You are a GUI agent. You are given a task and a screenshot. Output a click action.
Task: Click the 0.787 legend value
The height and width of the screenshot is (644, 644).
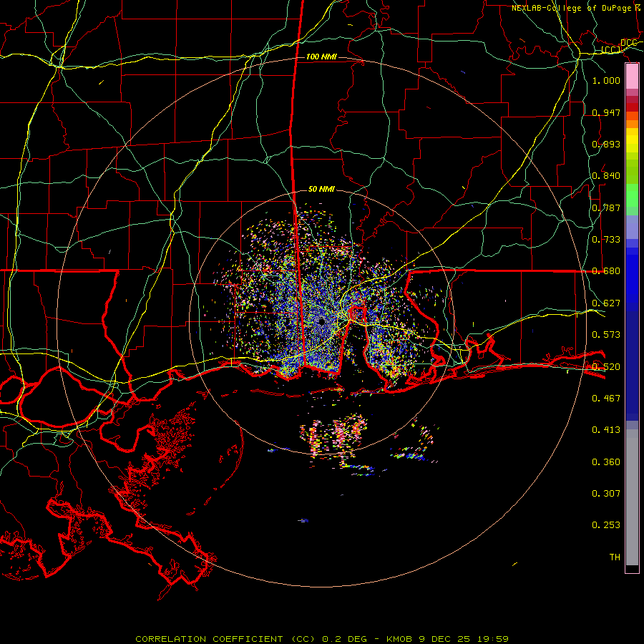[x=606, y=208]
